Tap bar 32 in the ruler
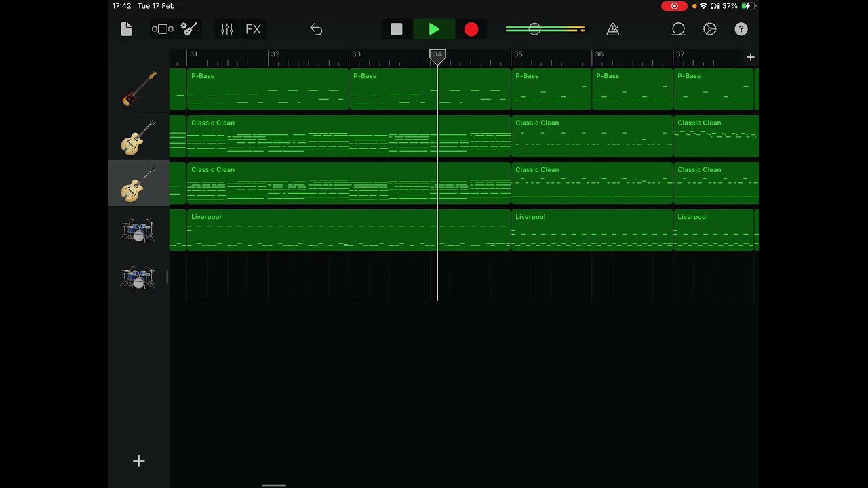Image resolution: width=868 pixels, height=488 pixels. 275,54
